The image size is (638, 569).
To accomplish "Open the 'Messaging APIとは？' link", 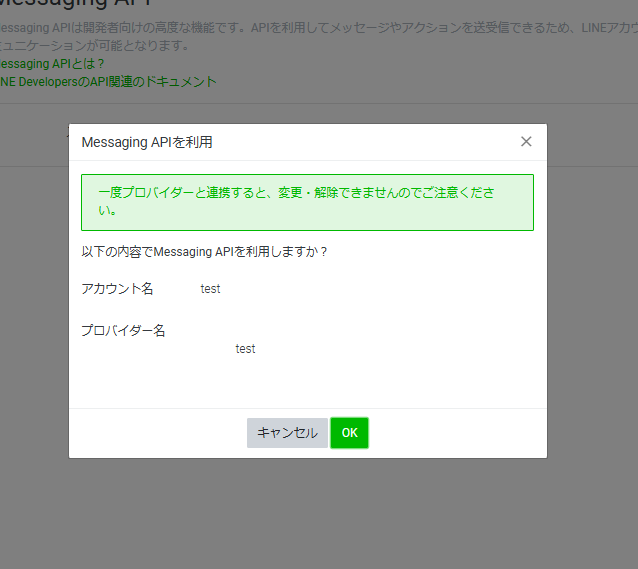I will [x=52, y=64].
